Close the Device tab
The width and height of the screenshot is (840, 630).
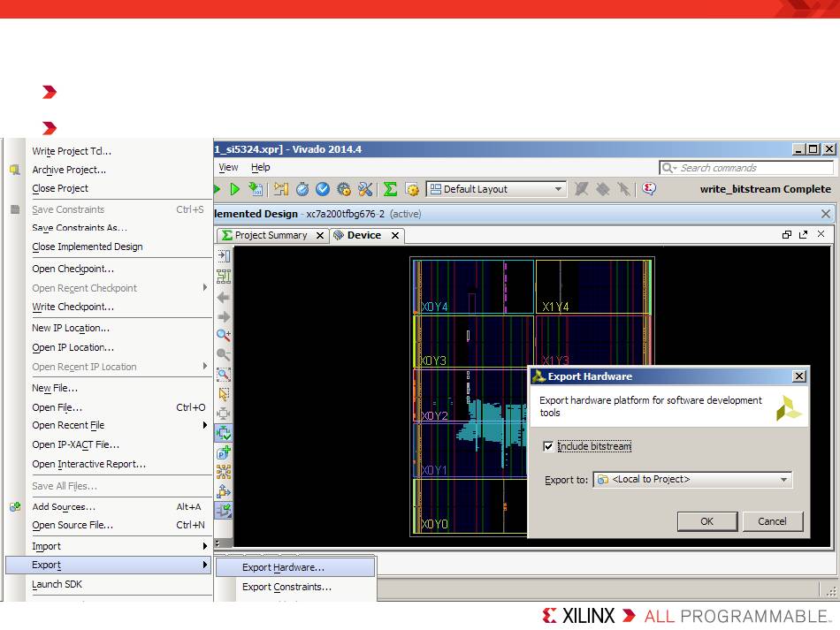[x=395, y=236]
